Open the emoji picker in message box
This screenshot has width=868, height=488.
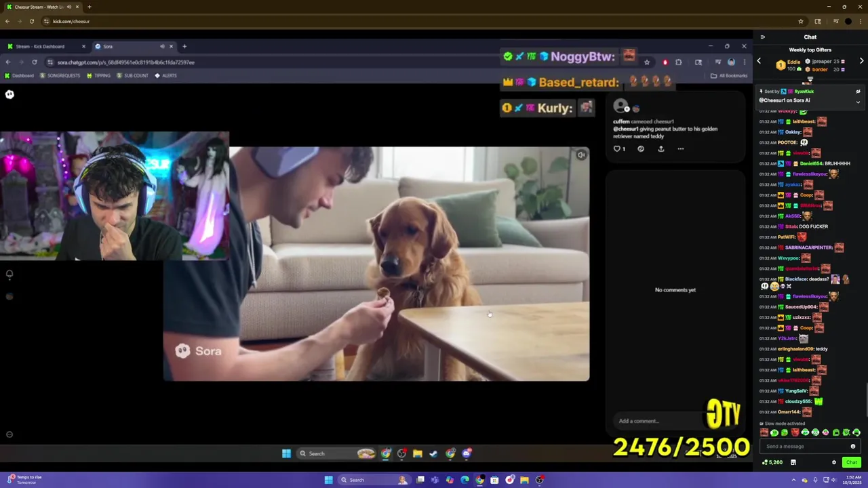click(853, 446)
